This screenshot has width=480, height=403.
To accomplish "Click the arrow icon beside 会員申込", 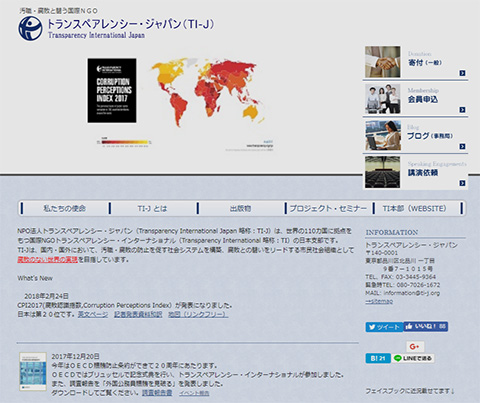I will [x=462, y=110].
